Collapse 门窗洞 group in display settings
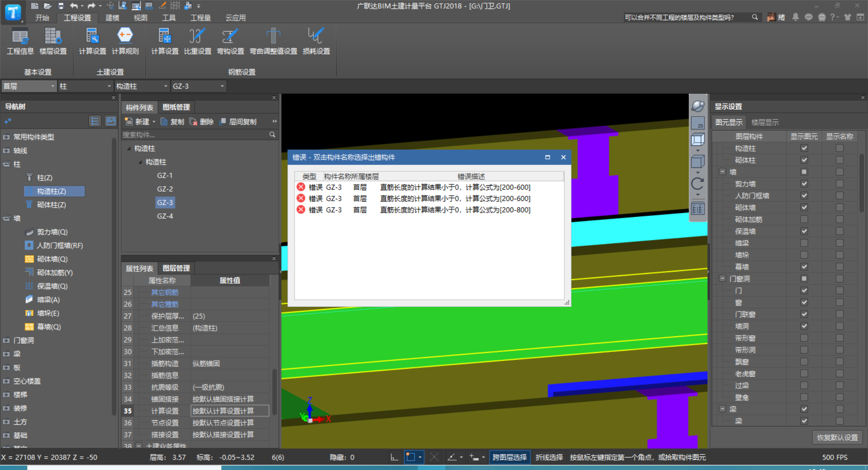The height and width of the screenshot is (470, 868). click(x=722, y=278)
